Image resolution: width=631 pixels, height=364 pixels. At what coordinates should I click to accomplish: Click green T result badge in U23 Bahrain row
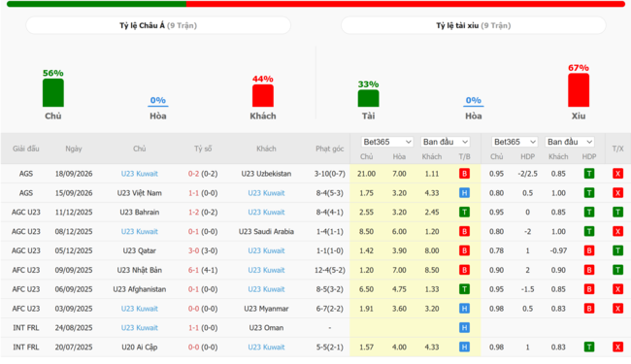click(x=464, y=212)
